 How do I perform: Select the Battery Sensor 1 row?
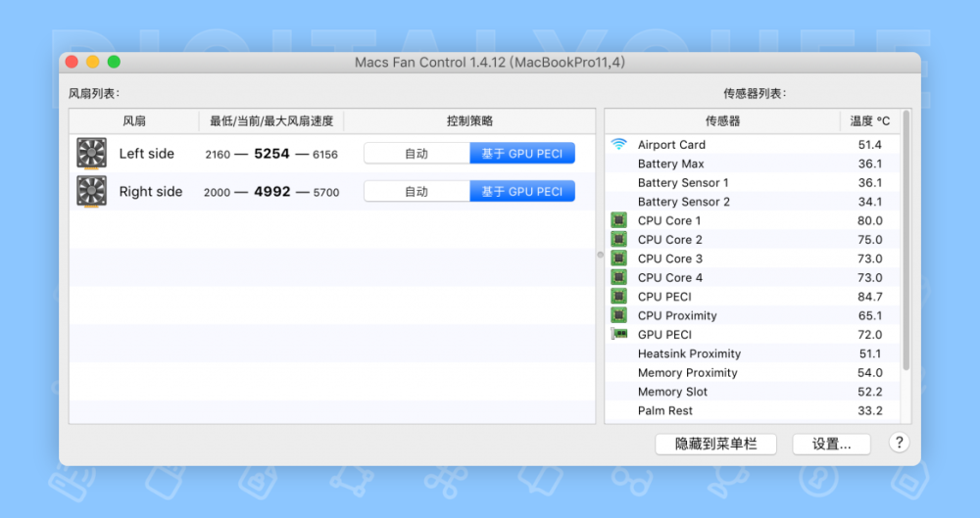753,182
